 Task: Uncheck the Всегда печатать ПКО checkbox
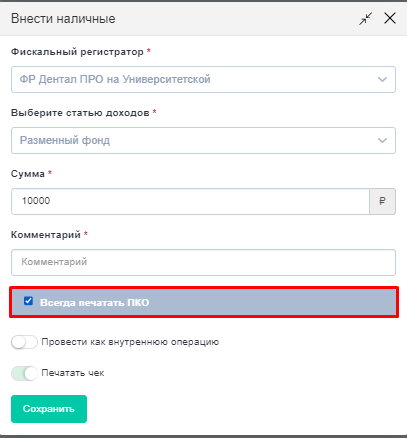pos(28,301)
